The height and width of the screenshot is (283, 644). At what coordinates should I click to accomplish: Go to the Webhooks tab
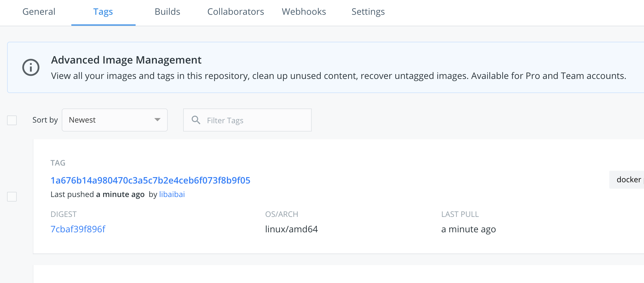click(304, 12)
